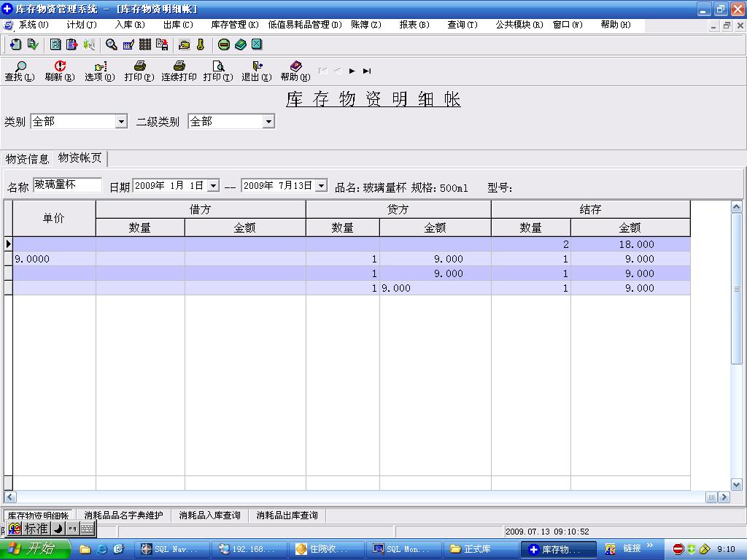747x560 pixels.
Task: Open the start date picker dropdown
Action: [x=212, y=186]
